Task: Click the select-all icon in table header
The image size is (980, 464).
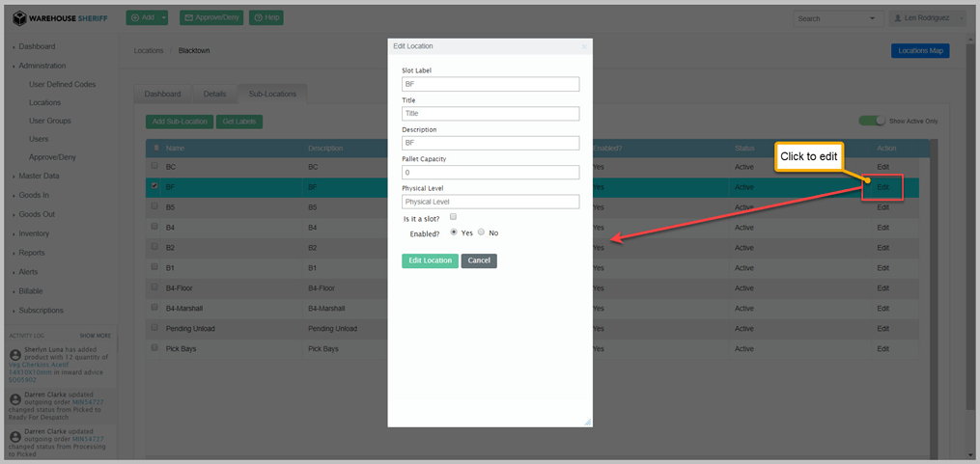Action: tap(156, 149)
